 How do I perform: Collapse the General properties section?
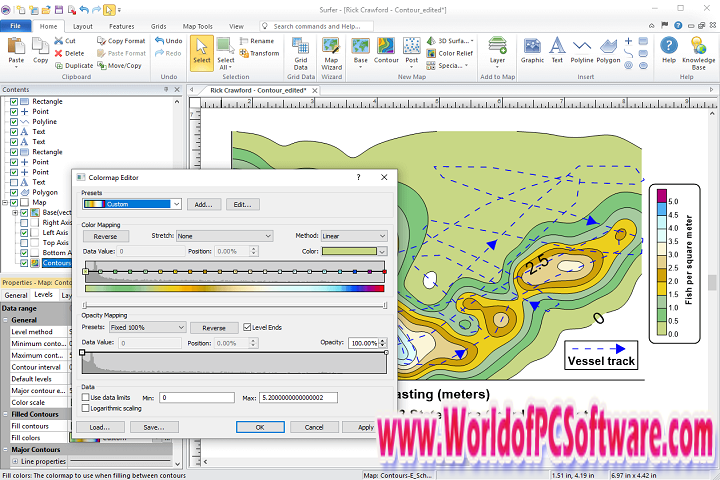click(x=6, y=320)
